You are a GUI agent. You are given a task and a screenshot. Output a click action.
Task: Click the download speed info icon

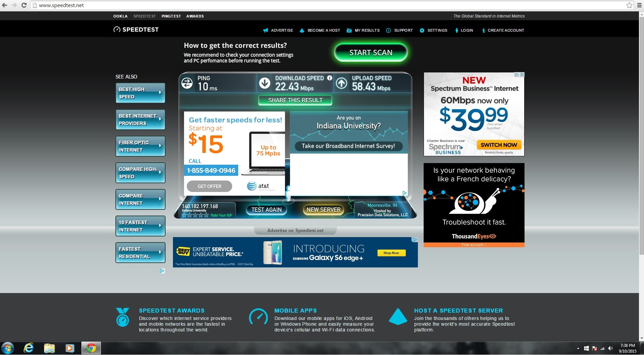pos(330,78)
